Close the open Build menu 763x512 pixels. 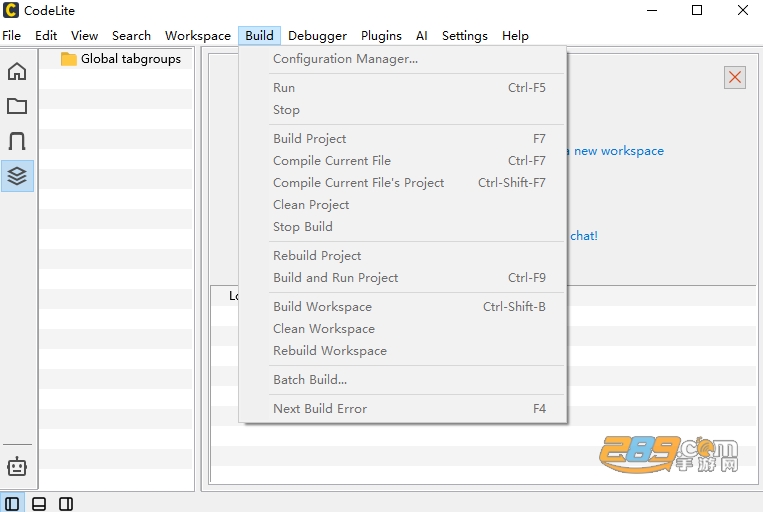259,36
